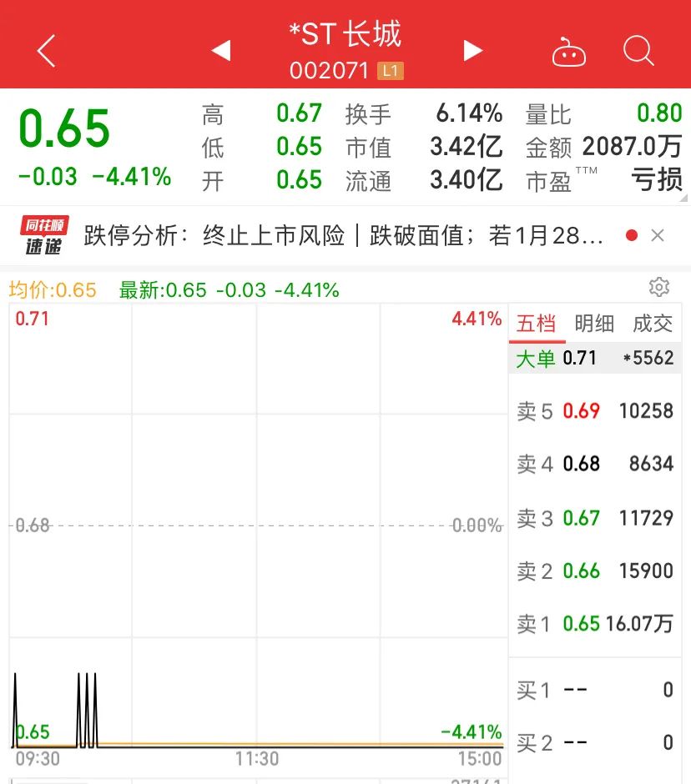
Task: Tap the back arrow in header
Action: point(47,51)
